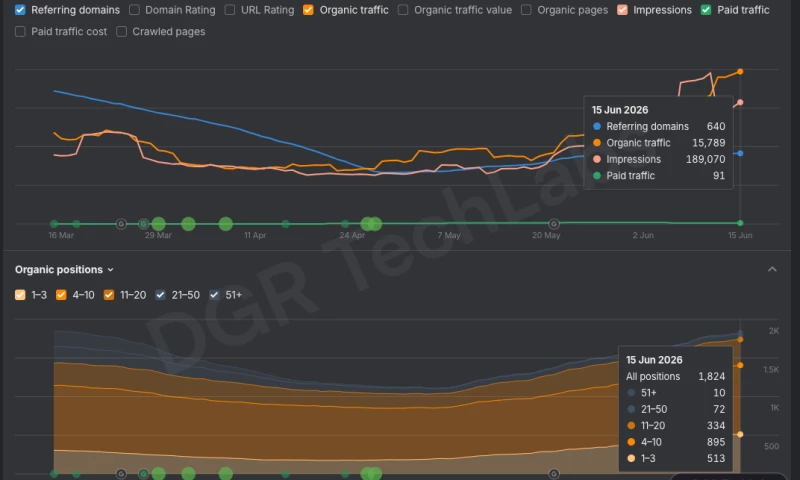800x480 pixels.
Task: Click the Paid traffic 91 tooltip row
Action: tap(659, 175)
